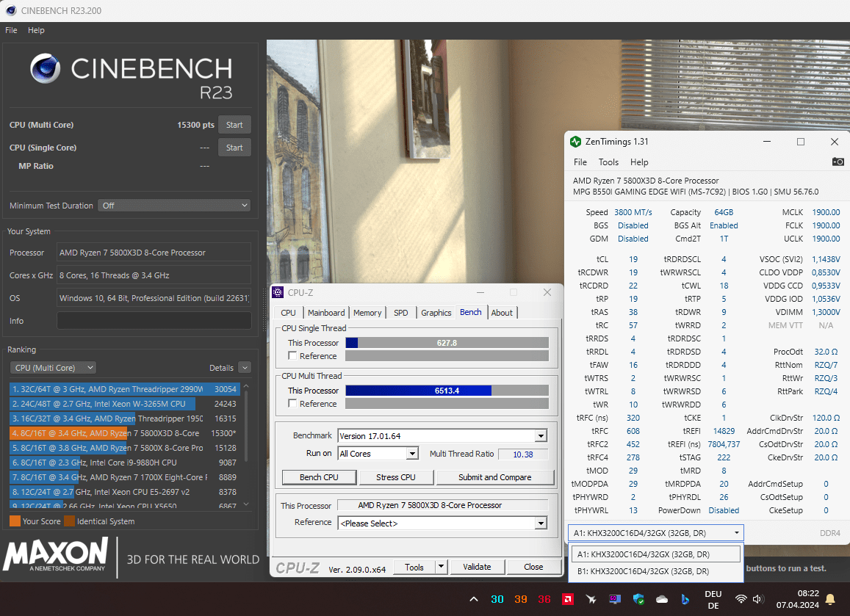Switch to CPU-Z CPU tab
The height and width of the screenshot is (616, 850).
click(x=289, y=313)
